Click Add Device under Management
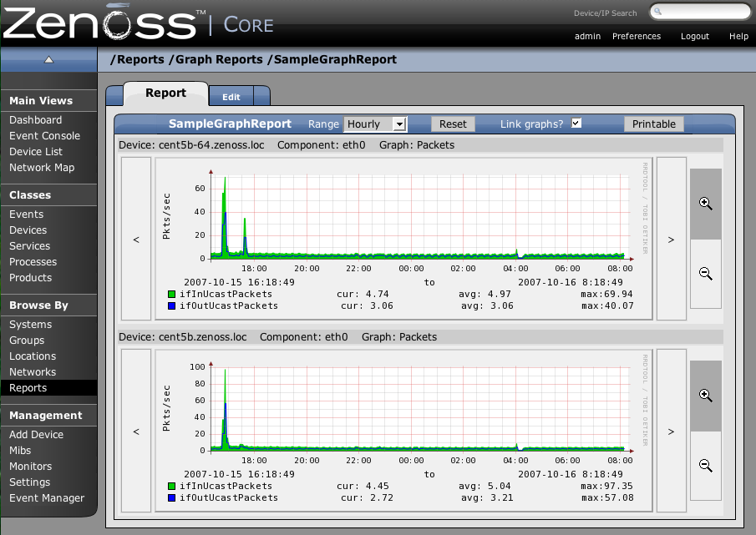Viewport: 756px width, 535px height. [36, 435]
